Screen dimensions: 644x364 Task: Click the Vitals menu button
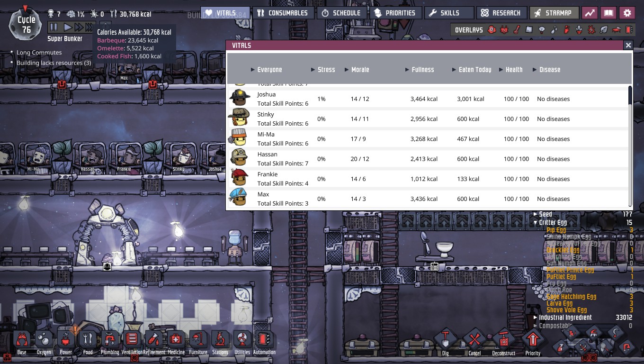tap(225, 13)
